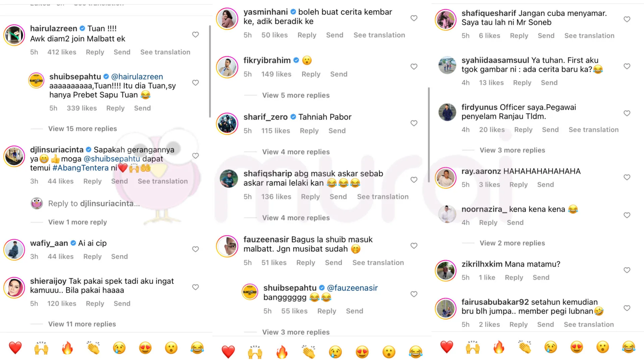
Task: Tap laughing tears emoji in middle reaction bar
Action: coord(415,352)
